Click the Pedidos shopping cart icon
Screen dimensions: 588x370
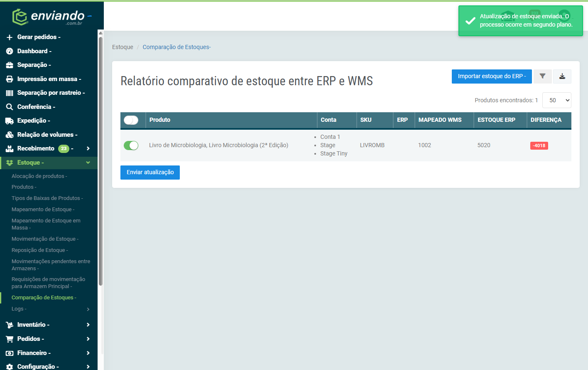(10, 339)
